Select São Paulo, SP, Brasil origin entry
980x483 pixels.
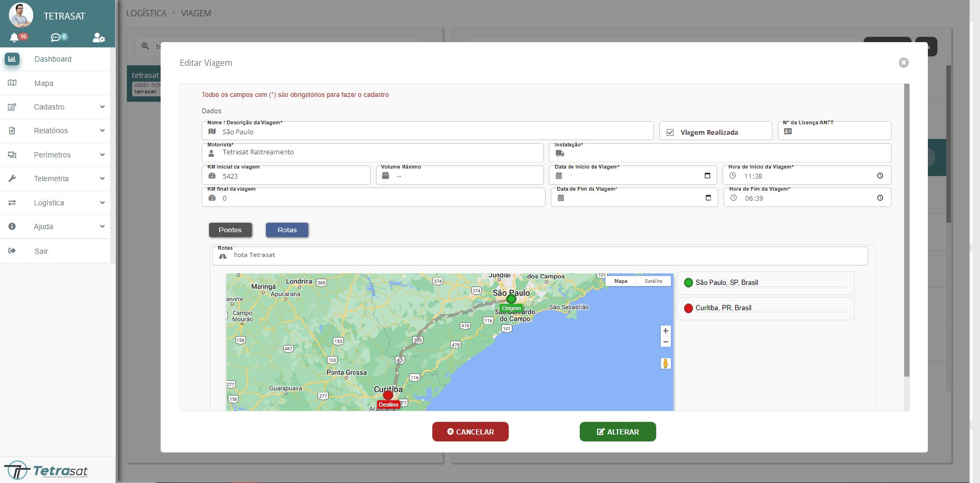point(765,283)
